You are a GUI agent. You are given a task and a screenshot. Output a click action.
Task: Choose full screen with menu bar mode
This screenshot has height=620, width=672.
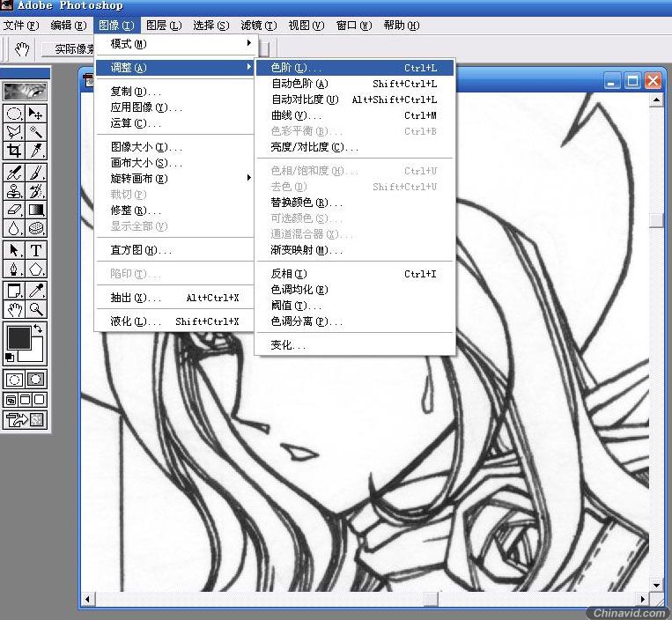[x=26, y=400]
